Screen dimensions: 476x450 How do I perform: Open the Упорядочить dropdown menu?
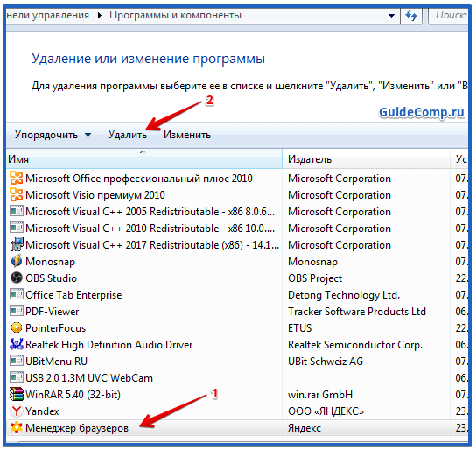[x=52, y=135]
